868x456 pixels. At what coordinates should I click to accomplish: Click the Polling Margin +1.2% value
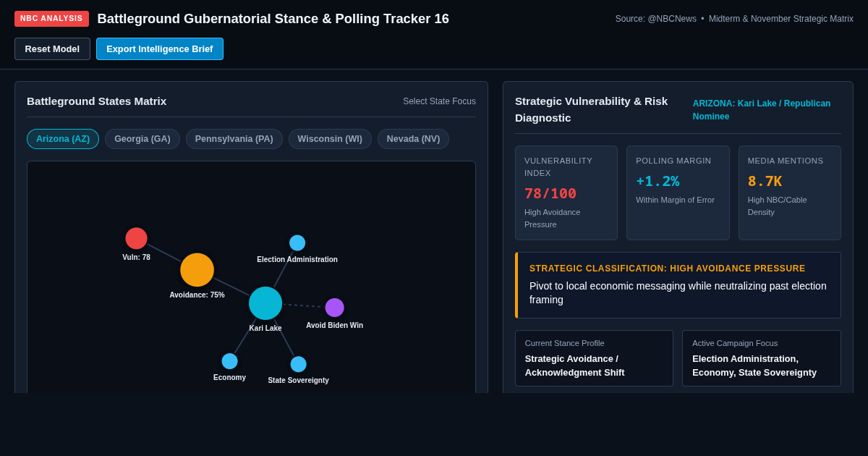click(658, 182)
